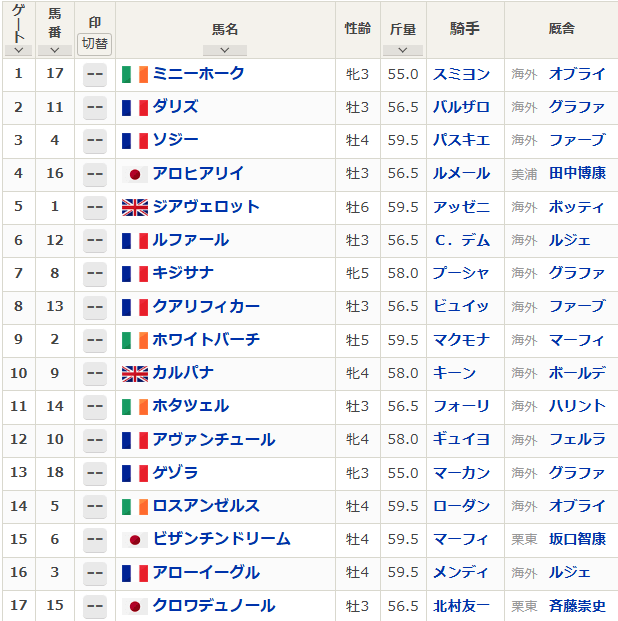Image resolution: width=618 pixels, height=621 pixels.
Task: Open the sort arrow under 馬名 header
Action: [x=224, y=50]
